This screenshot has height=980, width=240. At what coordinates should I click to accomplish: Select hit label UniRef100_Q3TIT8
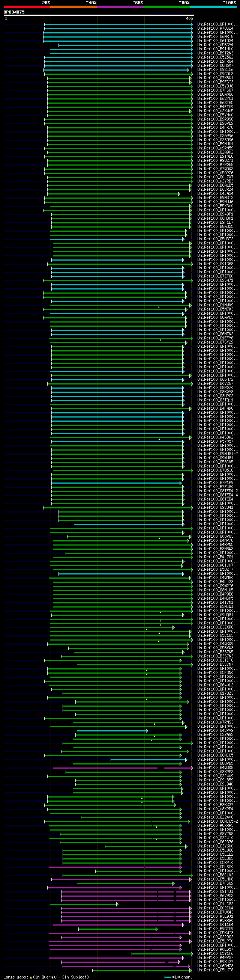[x=215, y=660]
